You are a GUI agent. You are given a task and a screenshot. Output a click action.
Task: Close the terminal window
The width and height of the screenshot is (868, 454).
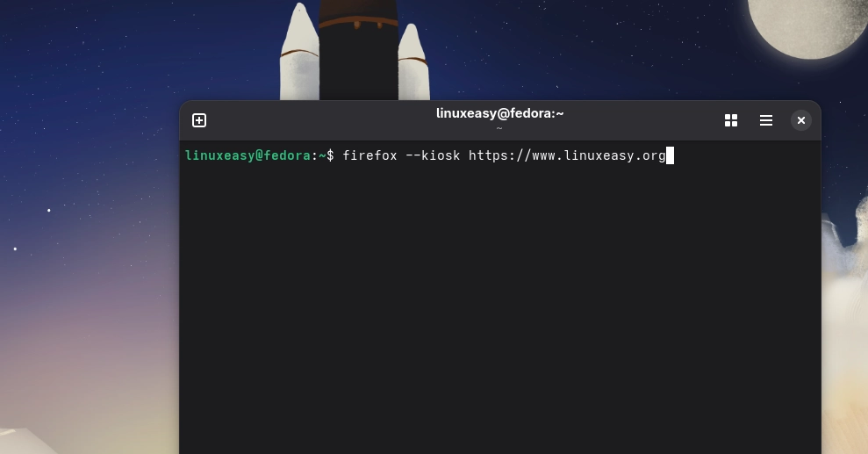800,120
